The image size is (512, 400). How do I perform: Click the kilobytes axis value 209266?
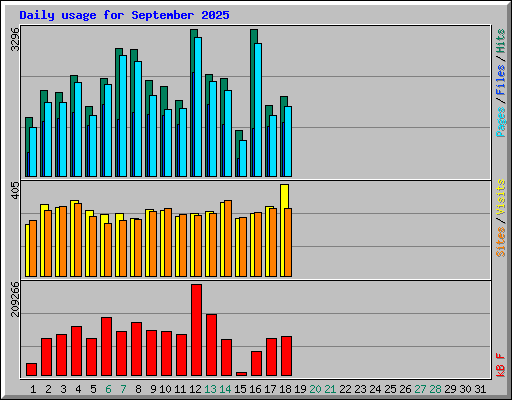tap(15, 299)
